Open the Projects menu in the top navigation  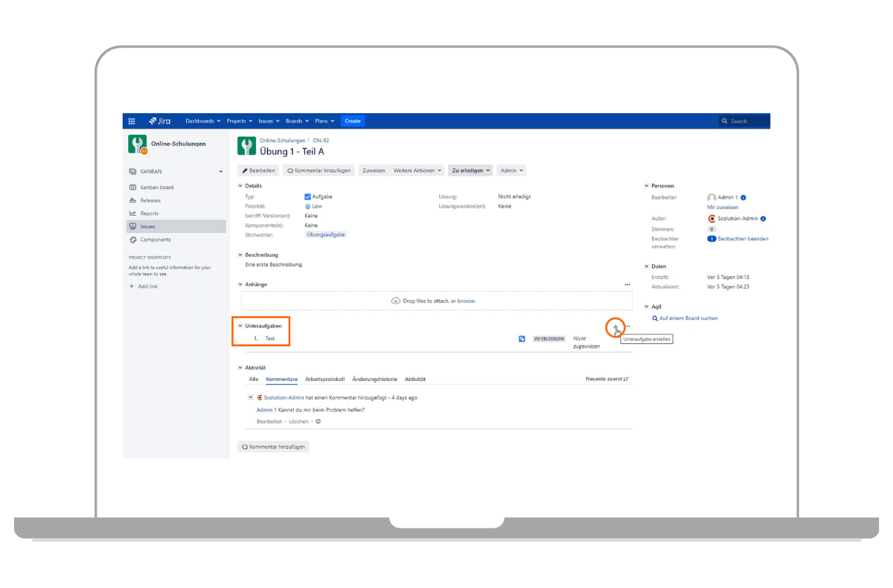[x=239, y=121]
